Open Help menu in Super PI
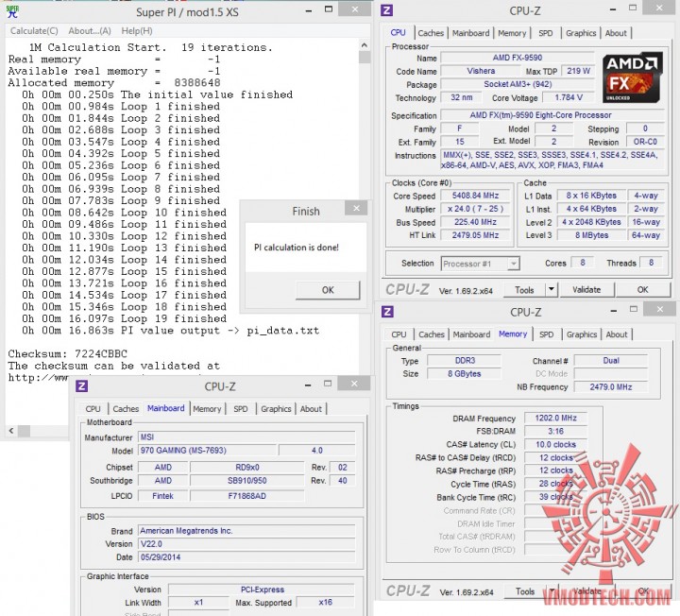The width and height of the screenshot is (680, 616). [137, 31]
